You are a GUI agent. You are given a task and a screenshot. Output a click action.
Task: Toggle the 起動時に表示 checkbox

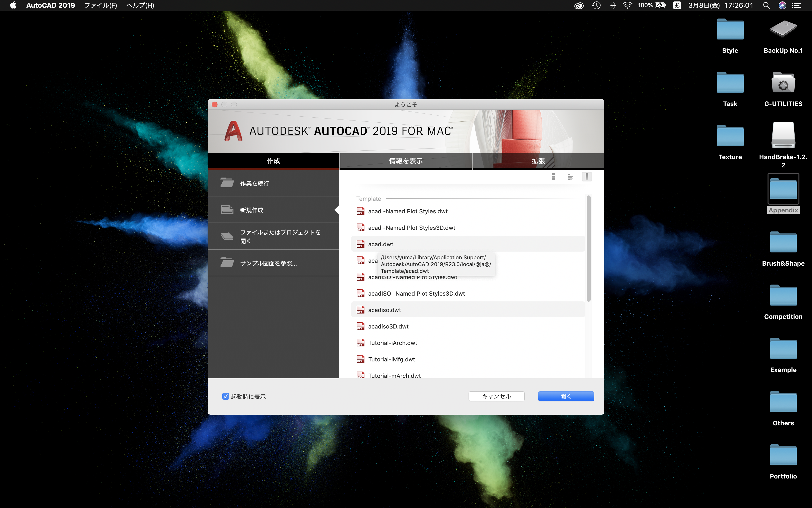tap(225, 396)
